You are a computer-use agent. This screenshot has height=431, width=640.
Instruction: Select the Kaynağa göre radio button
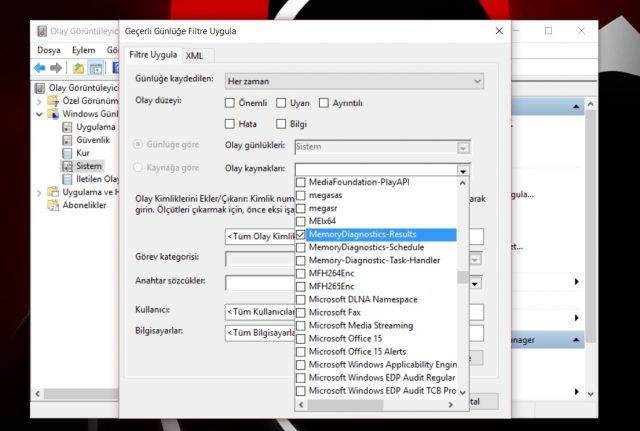[138, 168]
